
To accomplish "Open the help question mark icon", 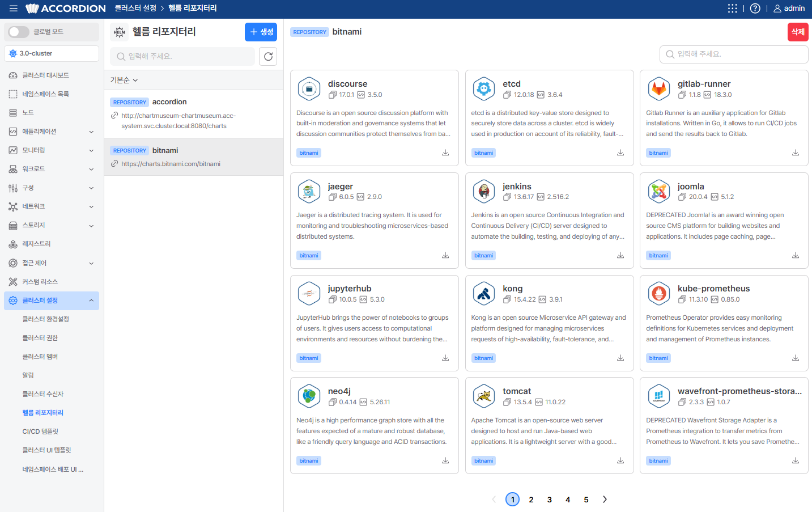I will point(755,9).
